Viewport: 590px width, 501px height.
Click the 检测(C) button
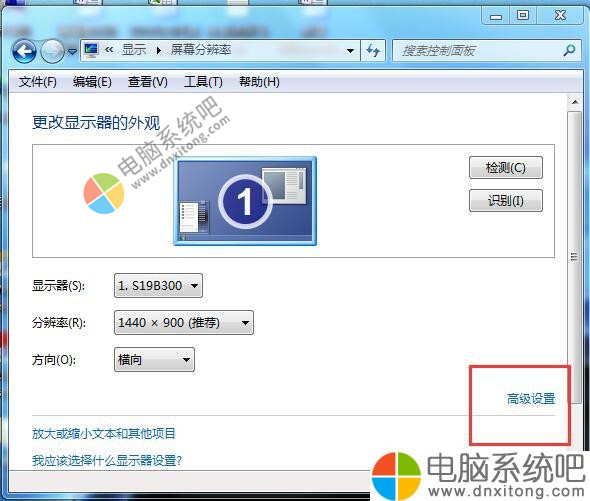click(506, 168)
